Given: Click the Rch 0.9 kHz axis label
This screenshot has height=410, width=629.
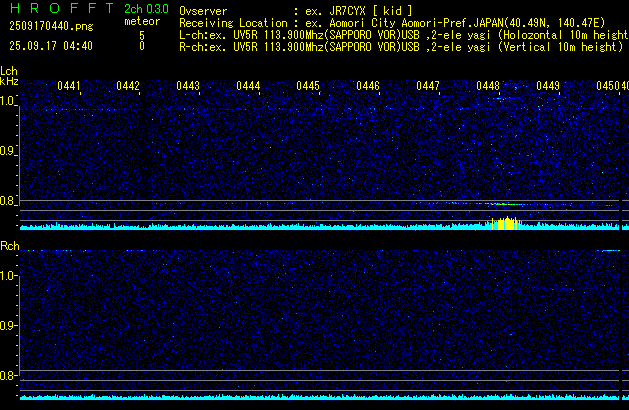Looking at the screenshot, I should tap(8, 325).
